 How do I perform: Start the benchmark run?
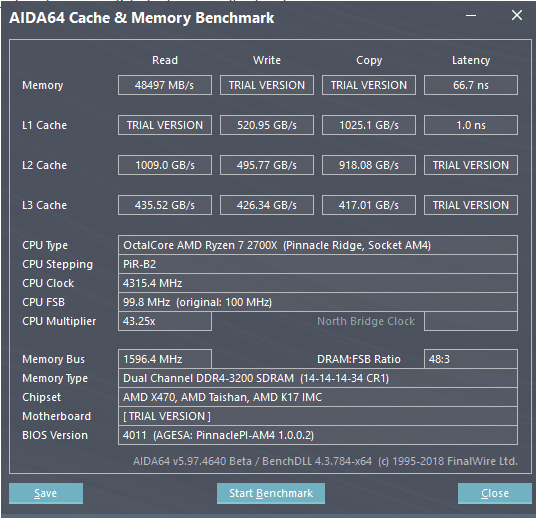[271, 493]
